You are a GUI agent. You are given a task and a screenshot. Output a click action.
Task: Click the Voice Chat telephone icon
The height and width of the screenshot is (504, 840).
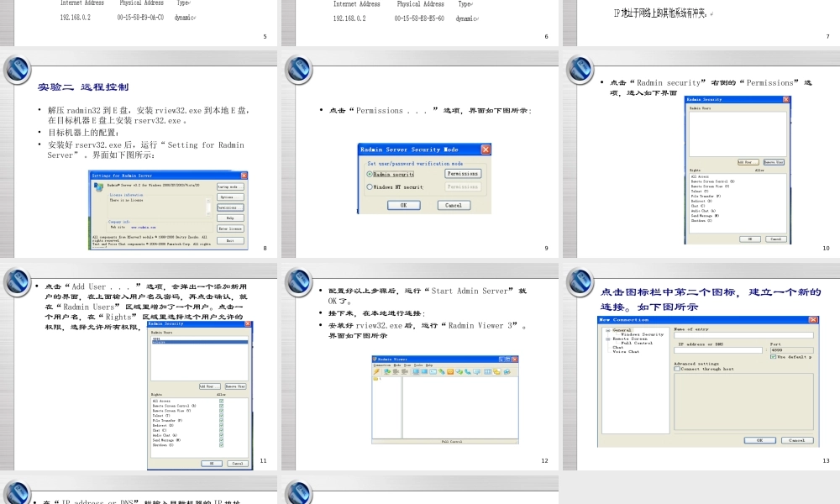point(468,370)
